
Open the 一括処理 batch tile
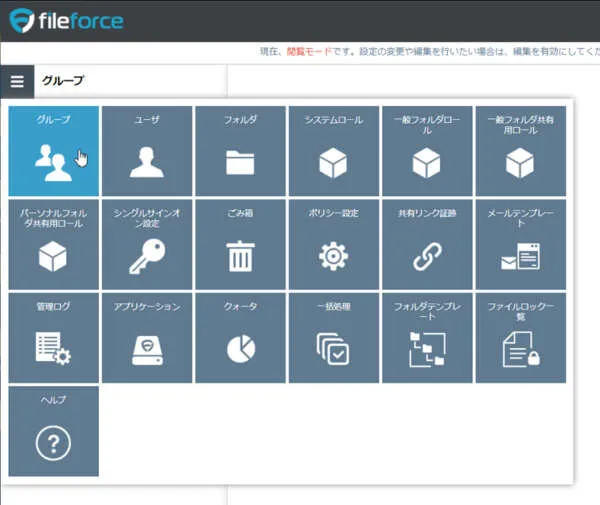(333, 338)
